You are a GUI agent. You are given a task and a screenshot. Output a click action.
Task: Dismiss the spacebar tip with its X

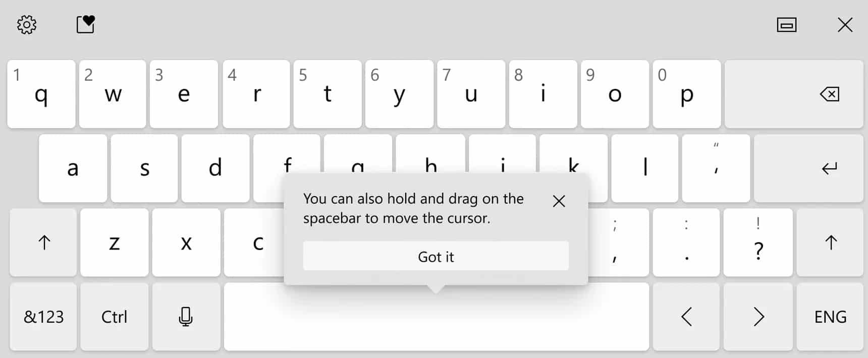559,201
